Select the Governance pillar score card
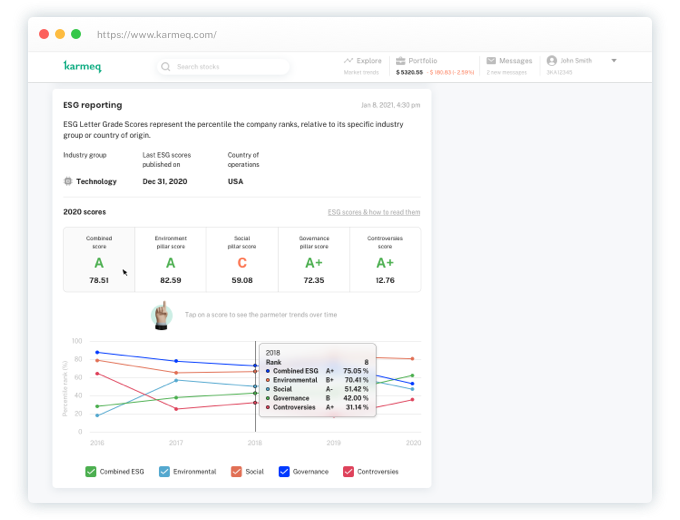680x520 pixels. tap(314, 260)
